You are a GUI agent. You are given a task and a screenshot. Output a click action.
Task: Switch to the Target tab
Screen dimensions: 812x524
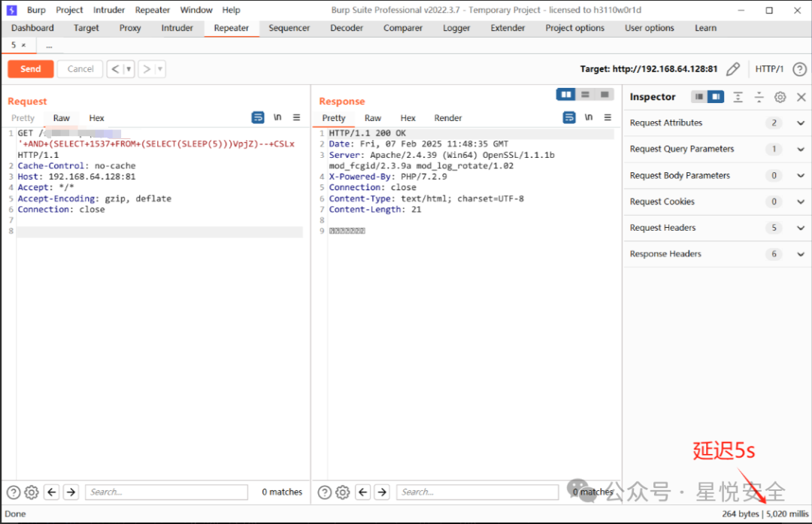tap(86, 28)
